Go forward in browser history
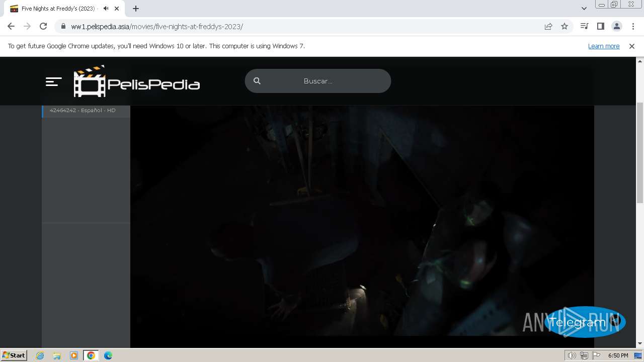 coord(27,26)
